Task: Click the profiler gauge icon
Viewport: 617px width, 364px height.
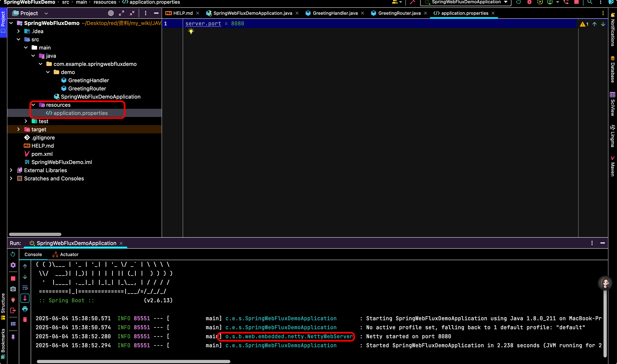Action: (x=550, y=2)
